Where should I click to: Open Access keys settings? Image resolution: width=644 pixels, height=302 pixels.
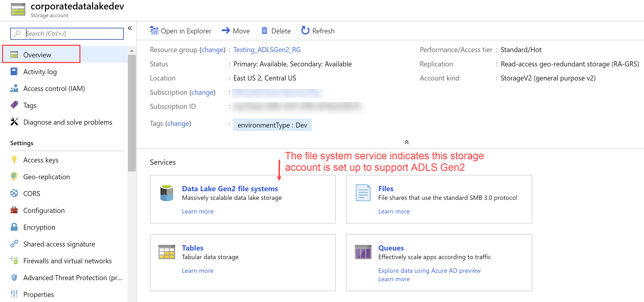[41, 160]
